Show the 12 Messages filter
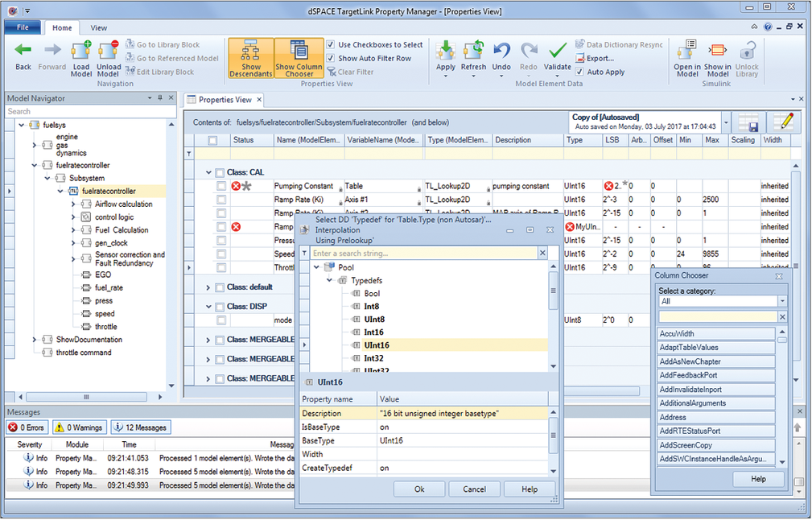 tap(141, 427)
